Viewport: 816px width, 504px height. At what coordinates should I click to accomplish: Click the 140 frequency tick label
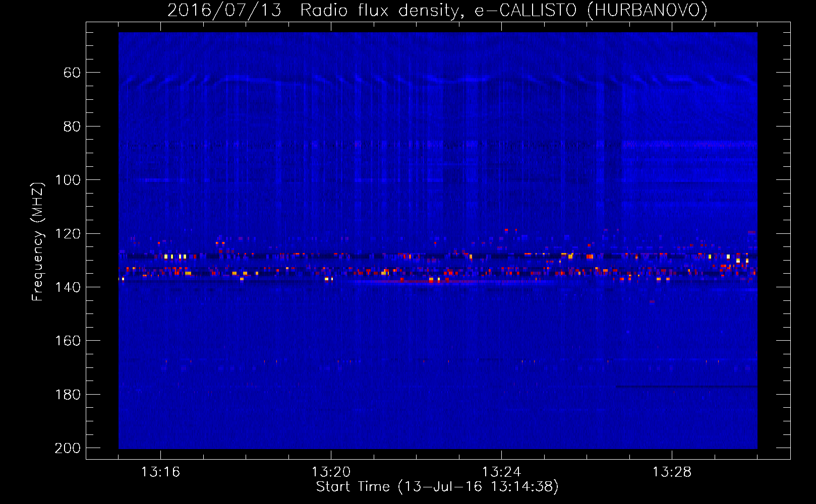pos(68,287)
